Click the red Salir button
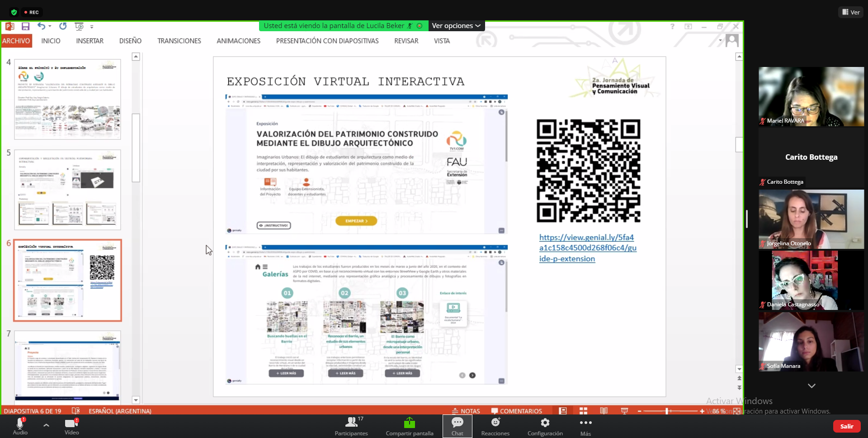Screen dimensions: 868x438 pos(846,426)
